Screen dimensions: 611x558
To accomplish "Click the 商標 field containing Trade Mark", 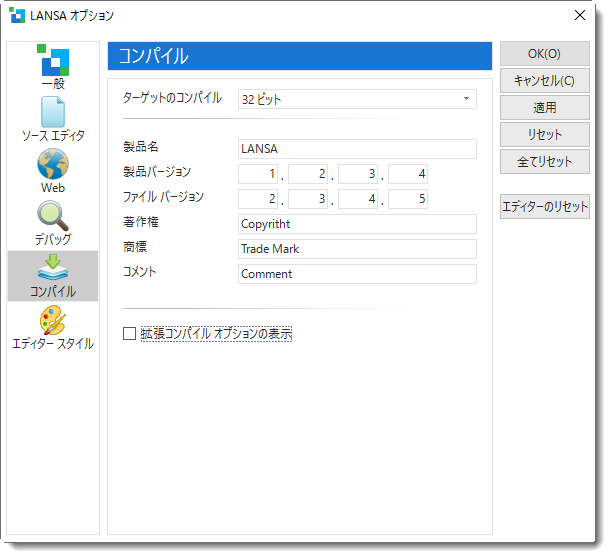I will (357, 249).
